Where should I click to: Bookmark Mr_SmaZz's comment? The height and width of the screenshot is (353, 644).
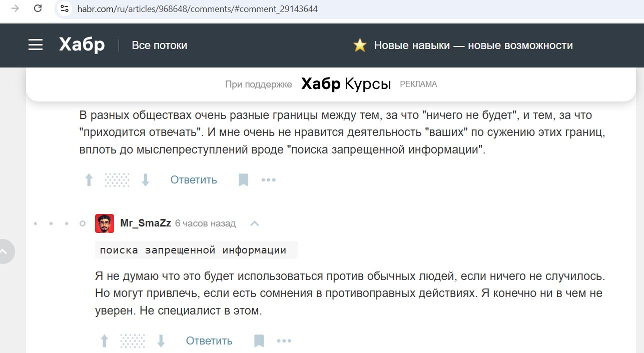[x=259, y=341]
